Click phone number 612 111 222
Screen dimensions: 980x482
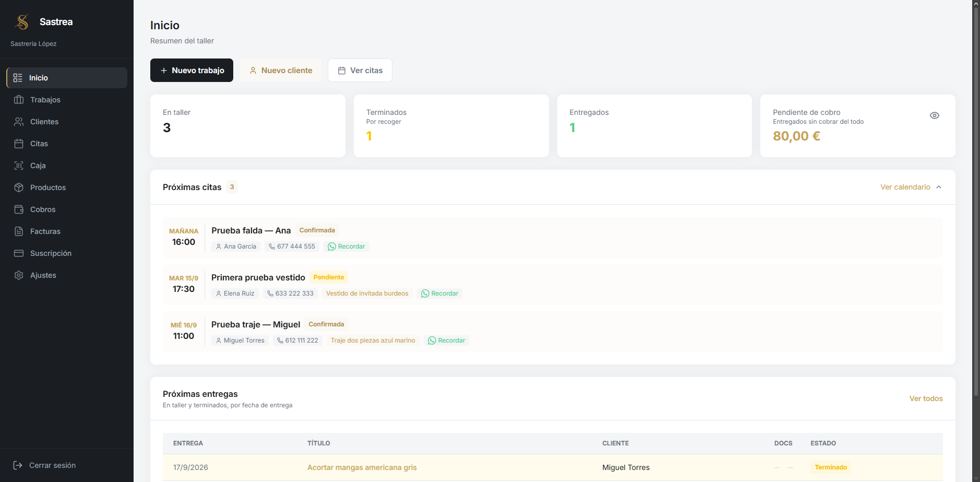[x=297, y=340]
